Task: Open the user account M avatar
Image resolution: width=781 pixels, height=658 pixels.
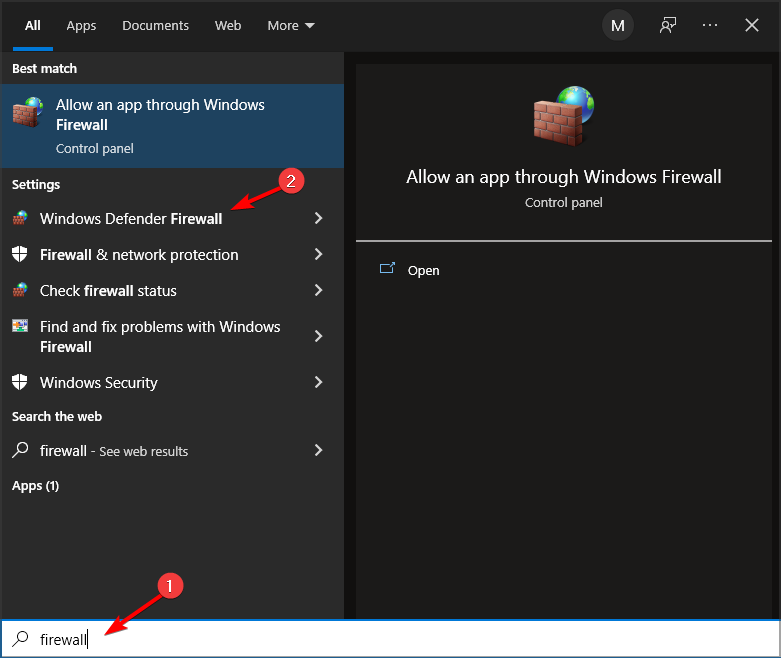Action: [618, 25]
